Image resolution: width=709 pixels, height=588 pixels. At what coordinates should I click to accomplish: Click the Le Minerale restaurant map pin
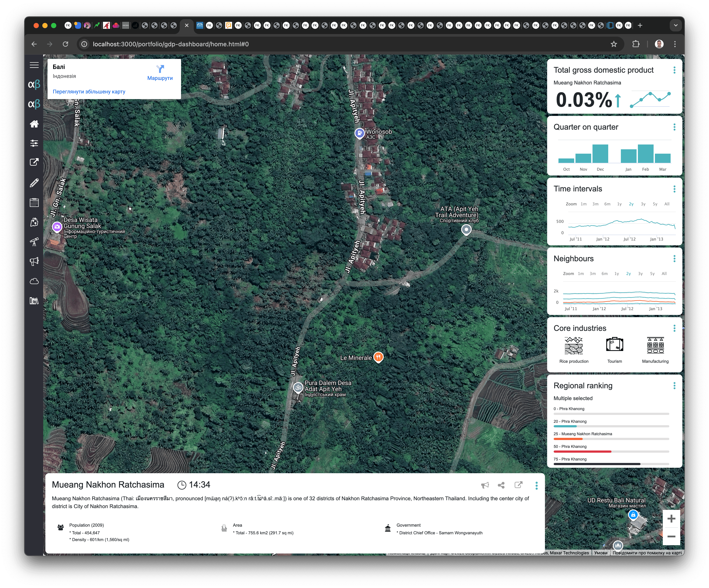378,357
